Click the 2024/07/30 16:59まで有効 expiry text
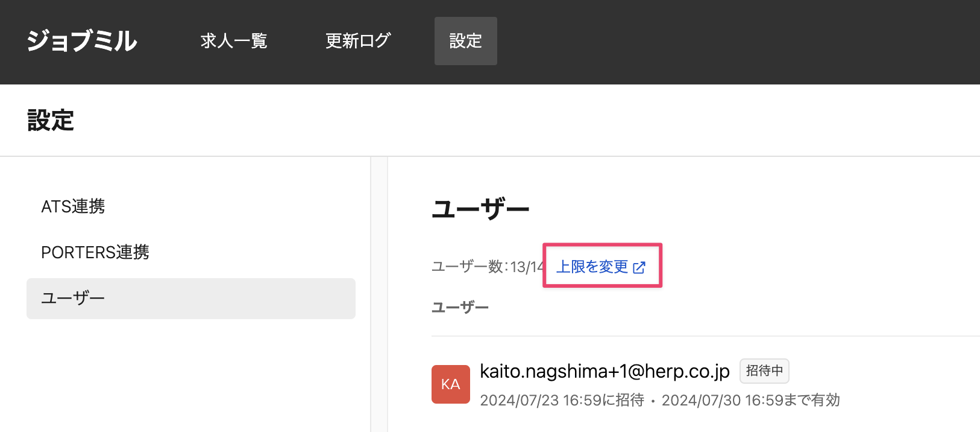This screenshot has height=432, width=980. click(750, 400)
